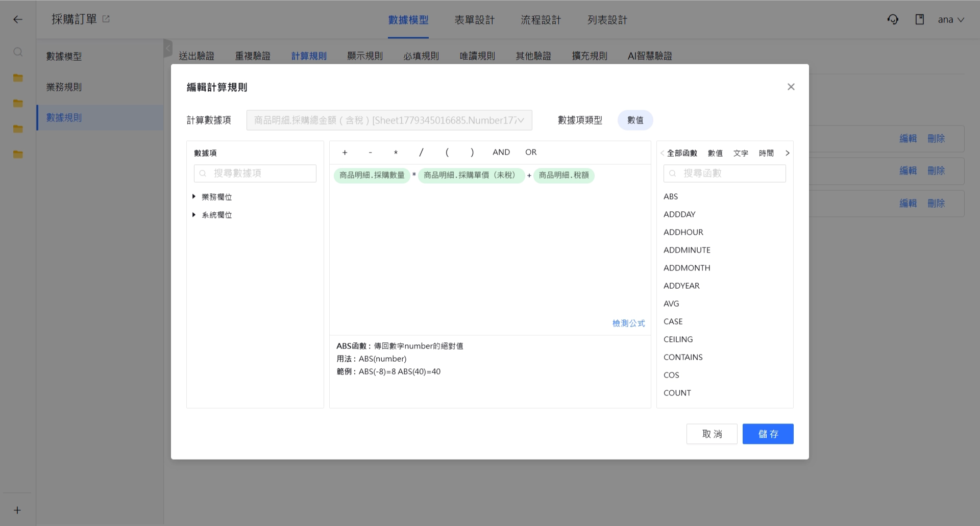Choose the ADDDAY function
The width and height of the screenshot is (980, 526).
679,214
